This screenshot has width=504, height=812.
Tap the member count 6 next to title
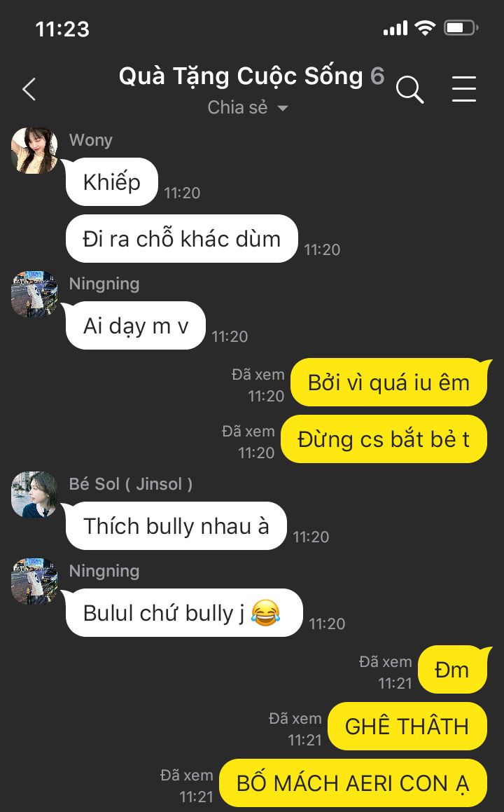point(377,76)
